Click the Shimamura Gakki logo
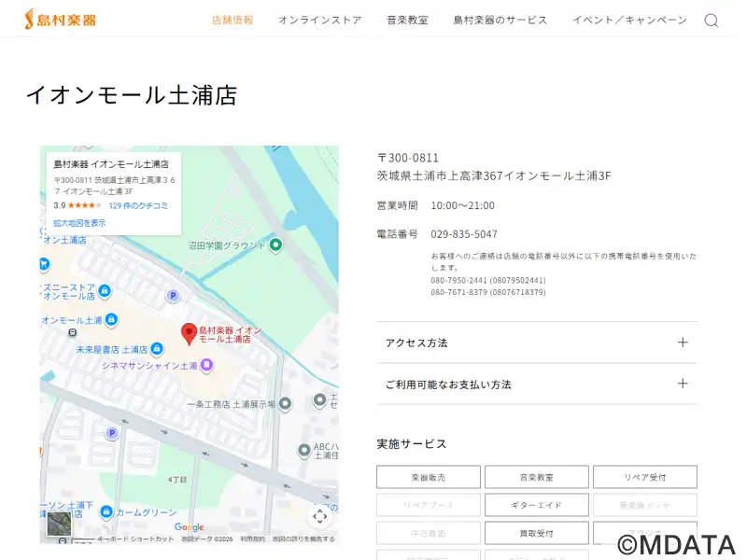 61,20
